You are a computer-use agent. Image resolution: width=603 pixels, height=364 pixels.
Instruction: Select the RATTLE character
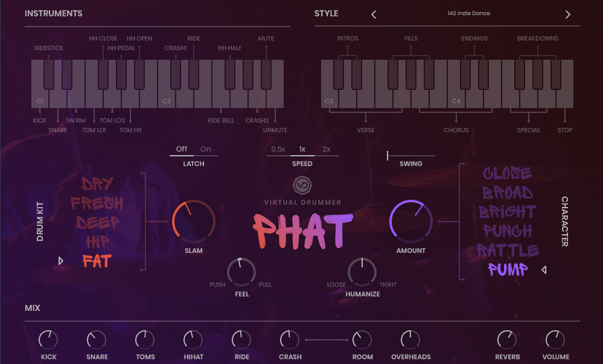508,250
